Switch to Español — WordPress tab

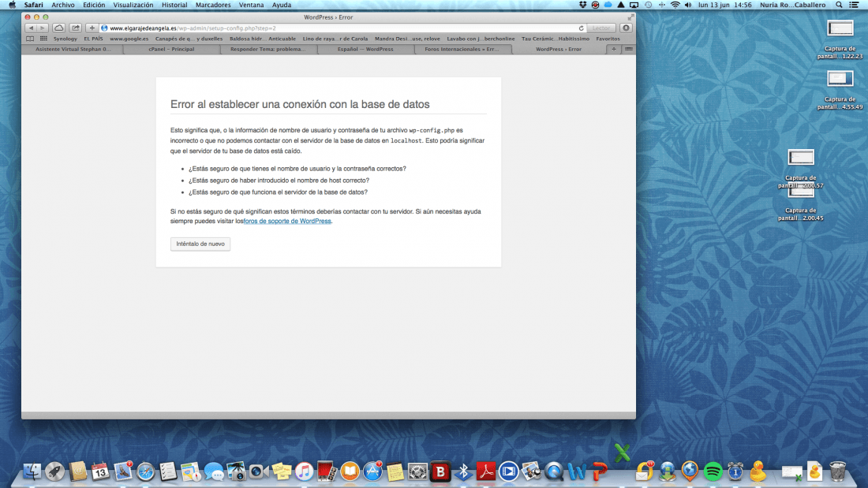coord(365,49)
